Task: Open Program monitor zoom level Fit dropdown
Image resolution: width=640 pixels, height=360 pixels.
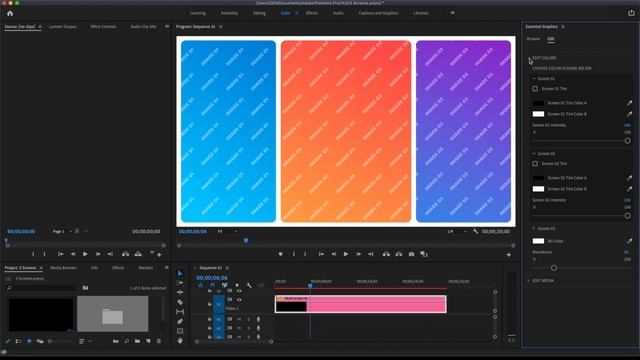Action: pyautogui.click(x=227, y=231)
